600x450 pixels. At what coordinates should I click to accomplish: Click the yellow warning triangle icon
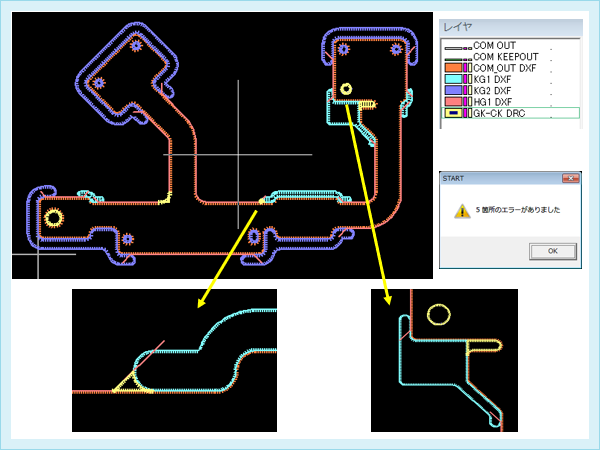click(x=461, y=211)
